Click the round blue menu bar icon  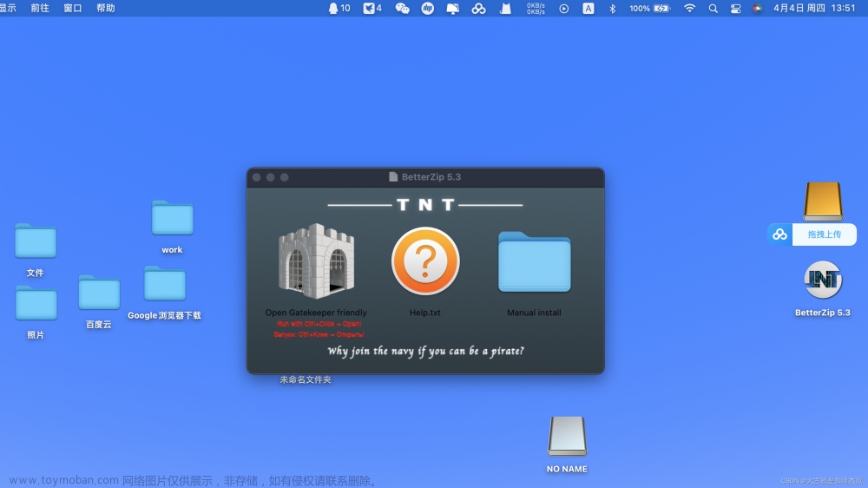tap(428, 9)
